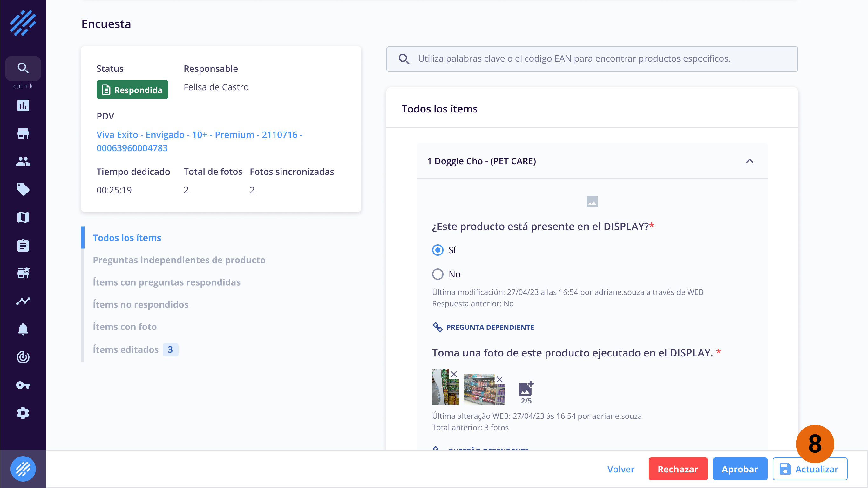Open the search icon in sidebar
This screenshot has height=488, width=868.
pos(23,68)
